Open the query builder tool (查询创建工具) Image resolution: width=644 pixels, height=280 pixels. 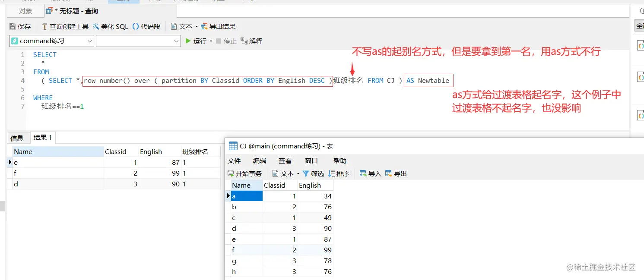[65, 26]
